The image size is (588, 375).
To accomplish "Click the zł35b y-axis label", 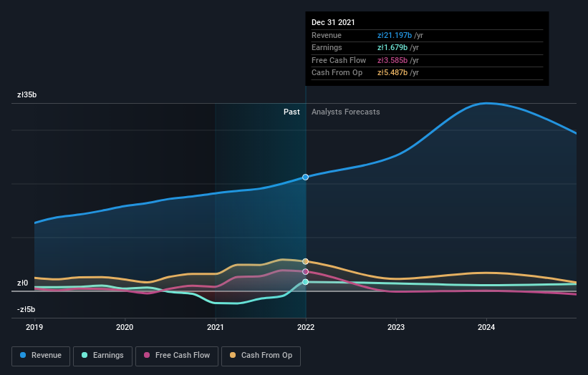I will 26,94.
